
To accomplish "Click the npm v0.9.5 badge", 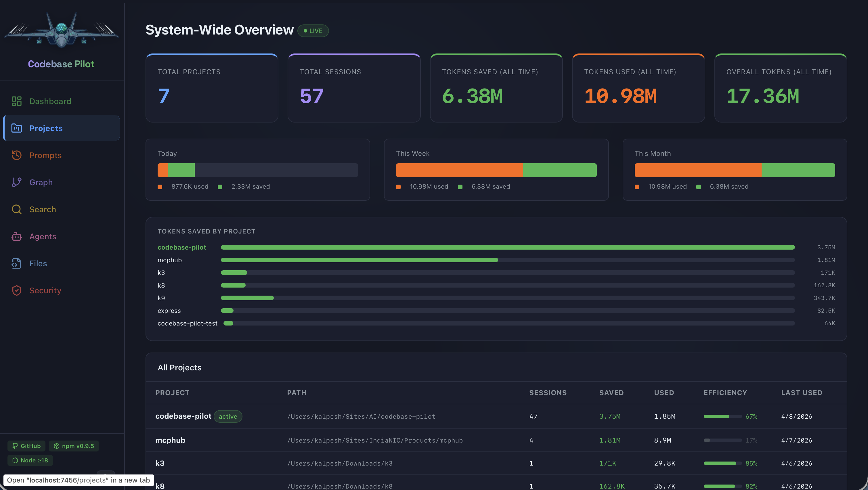I will coord(74,446).
